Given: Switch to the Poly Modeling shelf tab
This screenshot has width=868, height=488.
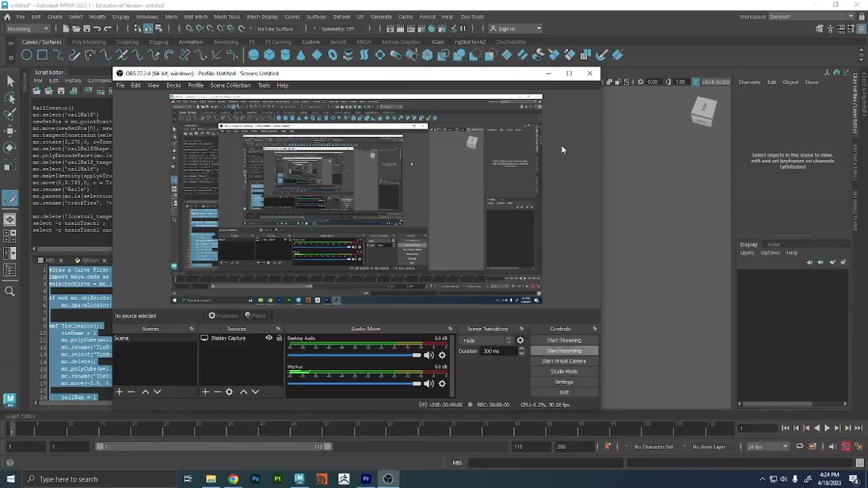Looking at the screenshot, I should pyautogui.click(x=89, y=42).
